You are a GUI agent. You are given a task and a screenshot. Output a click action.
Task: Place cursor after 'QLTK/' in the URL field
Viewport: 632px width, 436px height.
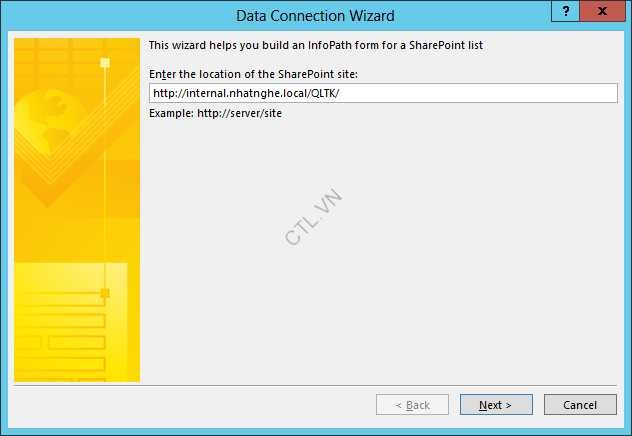(x=340, y=93)
